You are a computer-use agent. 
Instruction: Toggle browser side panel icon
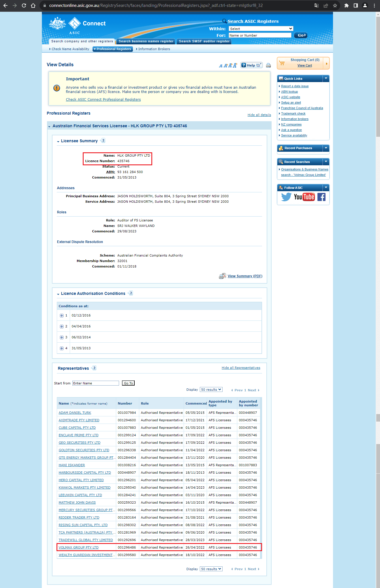click(356, 5)
